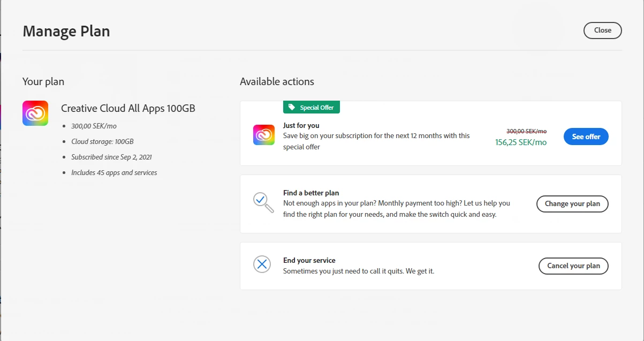Click the magnifier checkmark icon for Find a better plan
The width and height of the screenshot is (644, 341).
(x=263, y=202)
